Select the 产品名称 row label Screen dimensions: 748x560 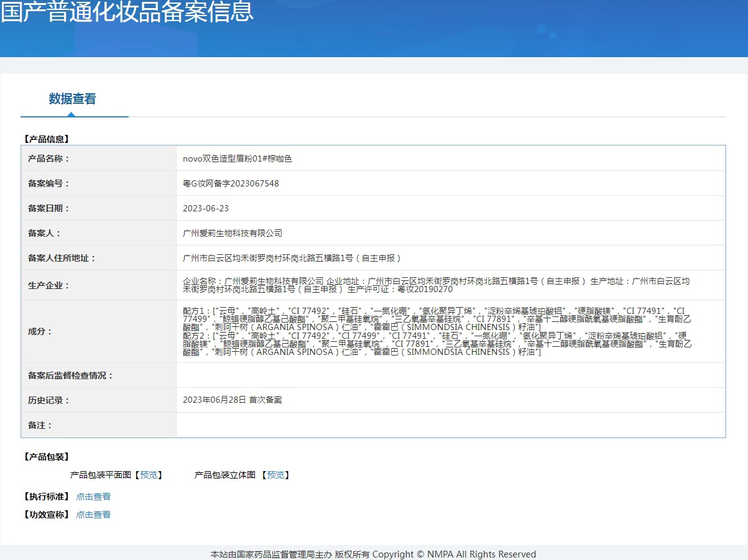[x=49, y=158]
